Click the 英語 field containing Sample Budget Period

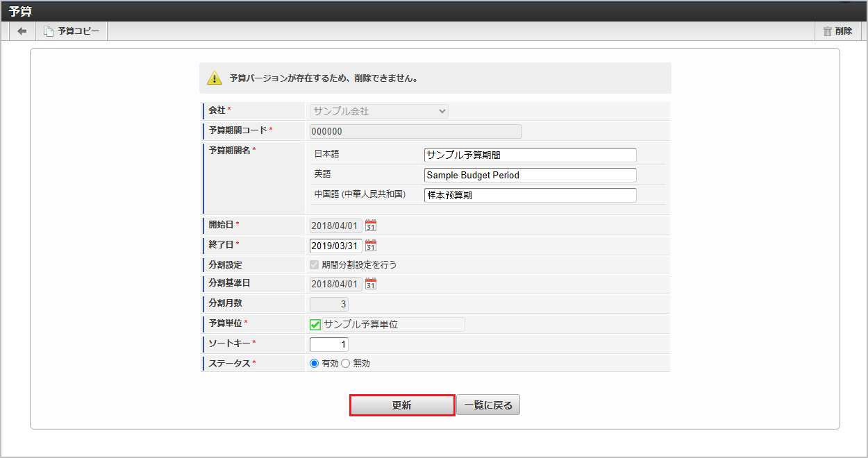tap(530, 175)
